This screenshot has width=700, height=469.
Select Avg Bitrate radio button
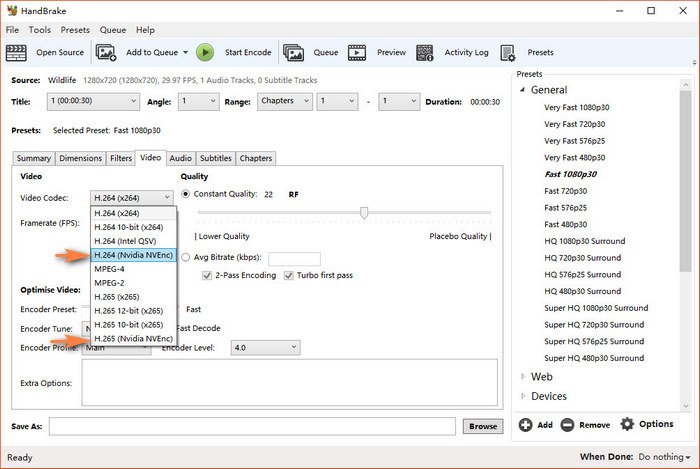[x=186, y=257]
